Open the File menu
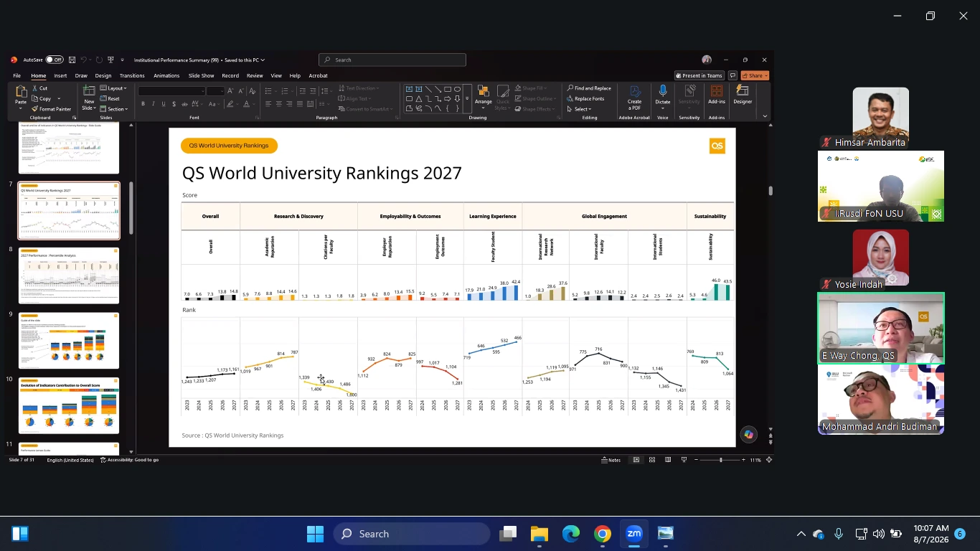 click(x=17, y=75)
